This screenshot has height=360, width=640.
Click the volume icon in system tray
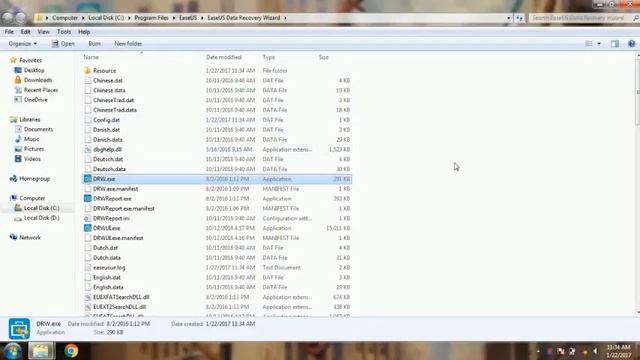pyautogui.click(x=595, y=351)
